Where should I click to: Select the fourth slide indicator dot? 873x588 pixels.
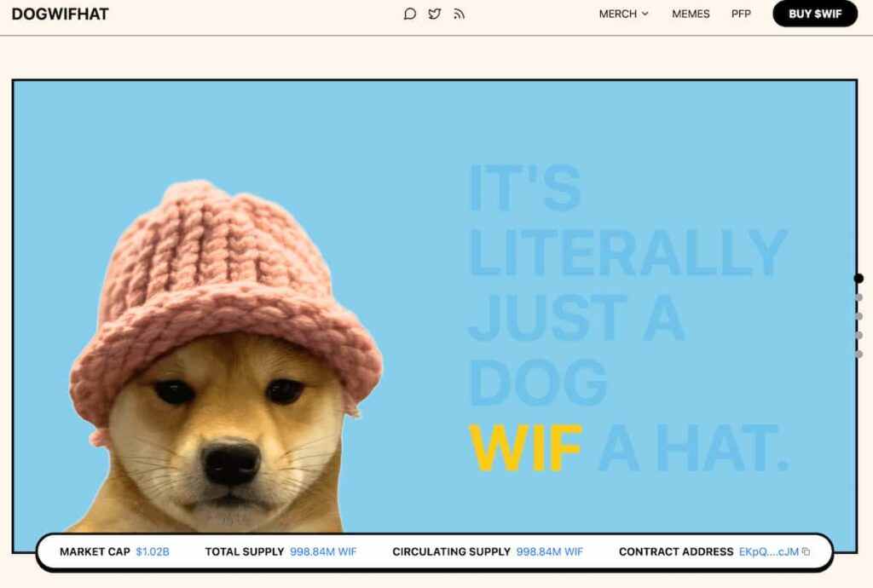tap(859, 336)
